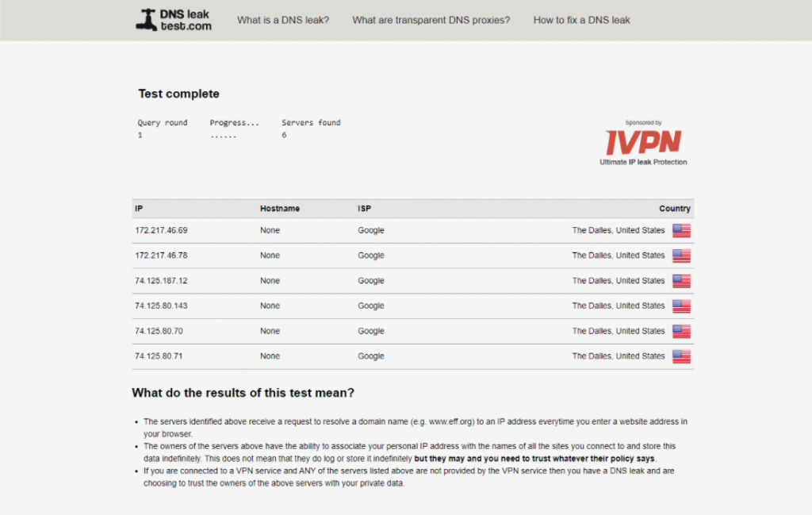Click US flag in 74.125.187.12 row
The width and height of the screenshot is (812, 515).
coord(681,281)
